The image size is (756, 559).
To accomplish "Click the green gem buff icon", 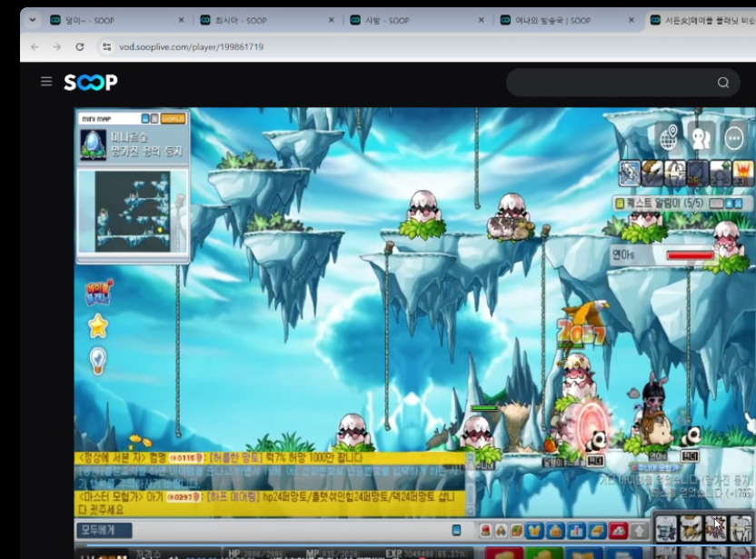I will coord(721,174).
